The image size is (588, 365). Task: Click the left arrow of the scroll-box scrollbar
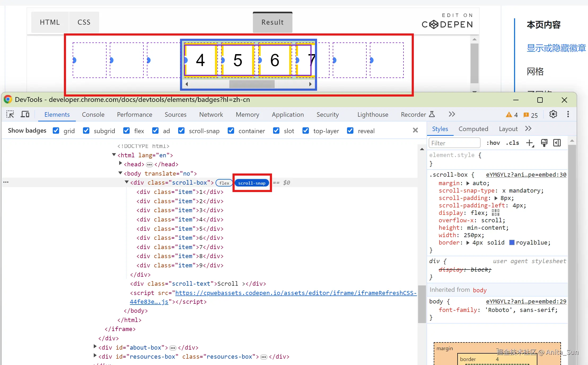[x=187, y=84]
